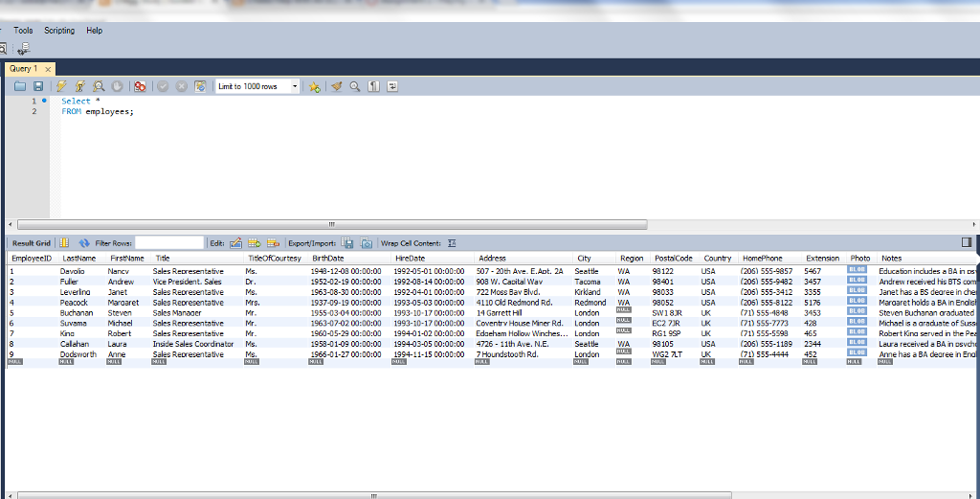This screenshot has height=499, width=980.
Task: Sort by PostalCode column header
Action: tap(675, 259)
